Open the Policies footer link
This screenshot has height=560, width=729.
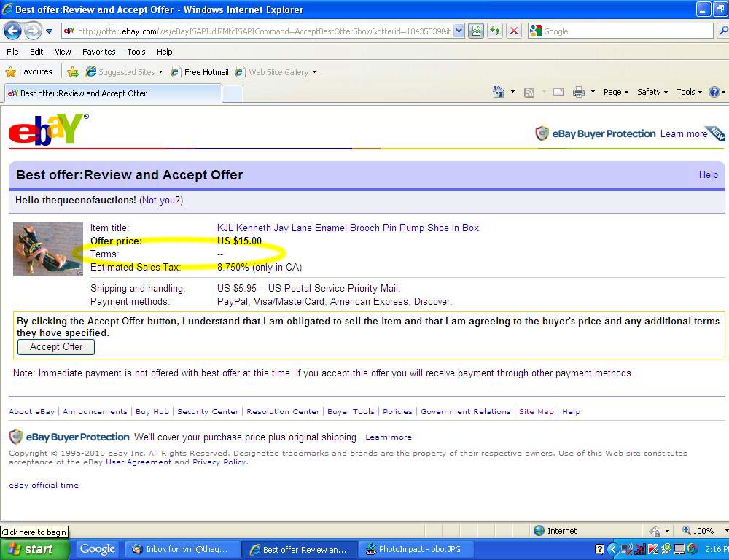coord(397,412)
